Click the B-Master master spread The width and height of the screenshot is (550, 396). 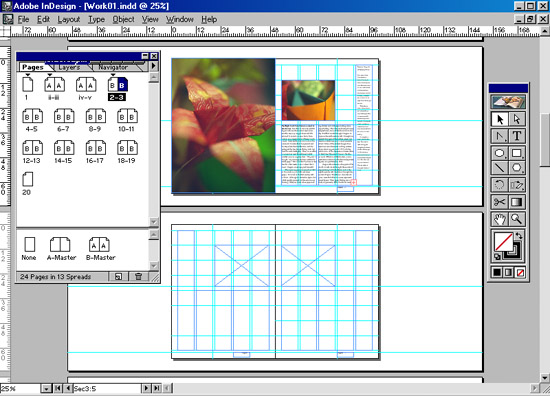(x=100, y=248)
